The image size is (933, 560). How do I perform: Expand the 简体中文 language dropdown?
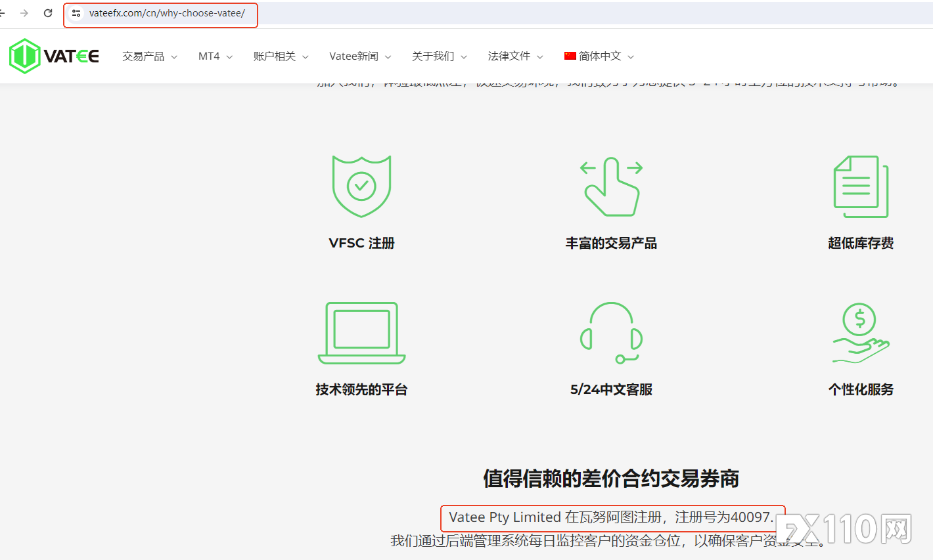click(x=599, y=56)
